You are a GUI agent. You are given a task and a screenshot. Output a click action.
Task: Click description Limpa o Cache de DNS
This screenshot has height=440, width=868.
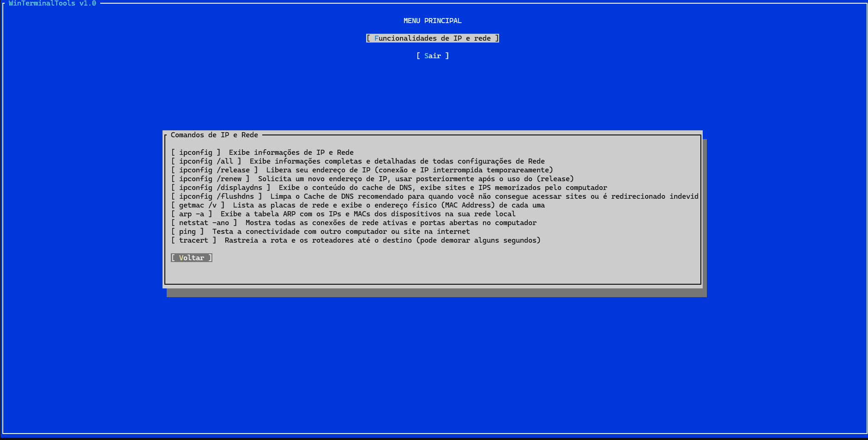tap(484, 196)
